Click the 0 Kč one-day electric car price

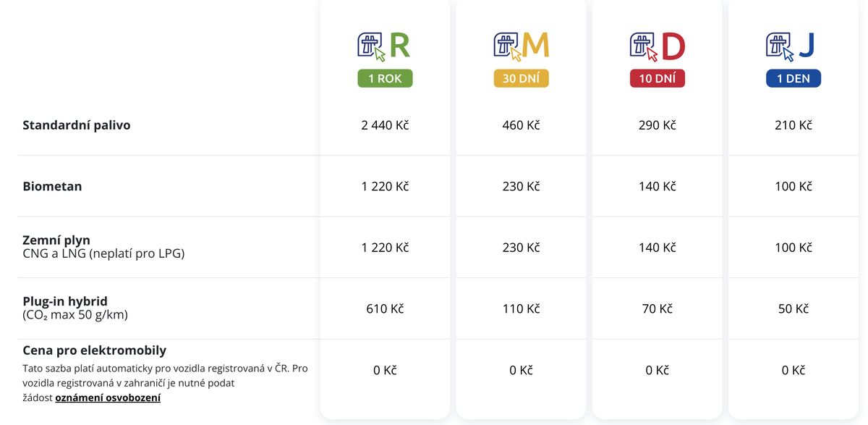pyautogui.click(x=793, y=370)
